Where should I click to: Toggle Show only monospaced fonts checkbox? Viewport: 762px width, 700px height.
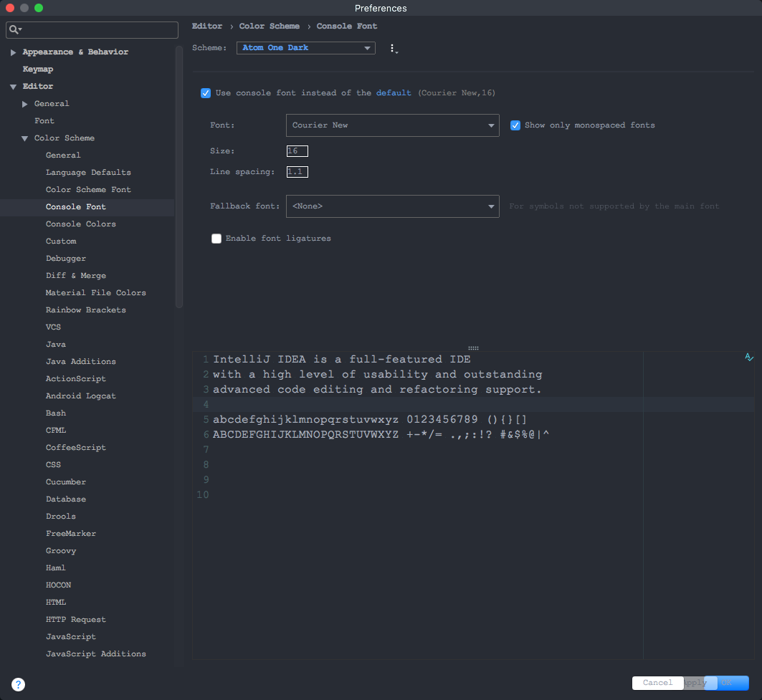[515, 125]
